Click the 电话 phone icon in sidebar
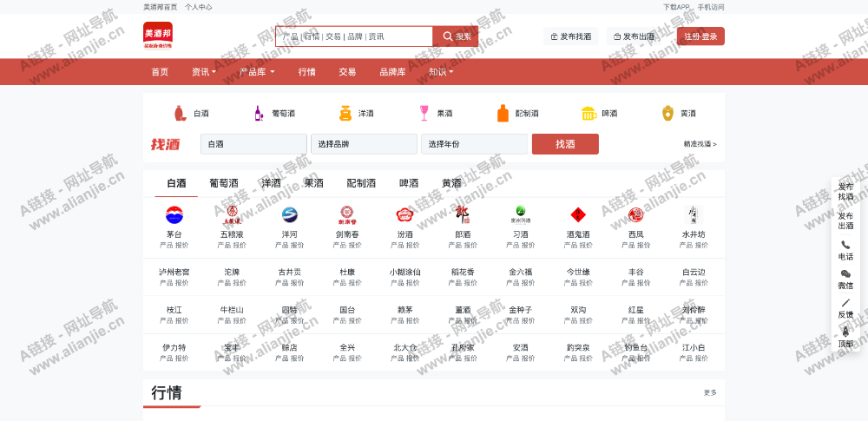The height and width of the screenshot is (421, 868). pos(845,245)
